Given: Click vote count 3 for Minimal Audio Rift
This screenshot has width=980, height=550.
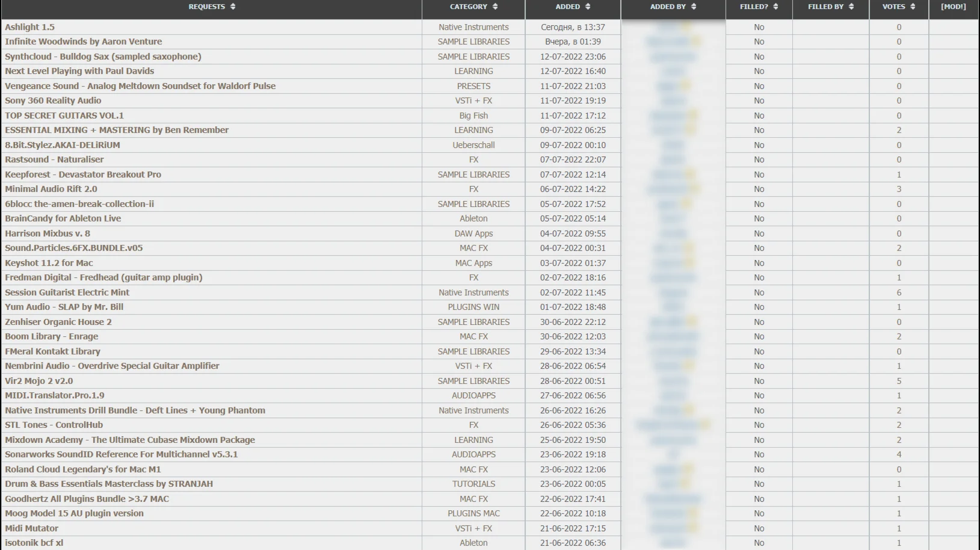Looking at the screenshot, I should 899,189.
